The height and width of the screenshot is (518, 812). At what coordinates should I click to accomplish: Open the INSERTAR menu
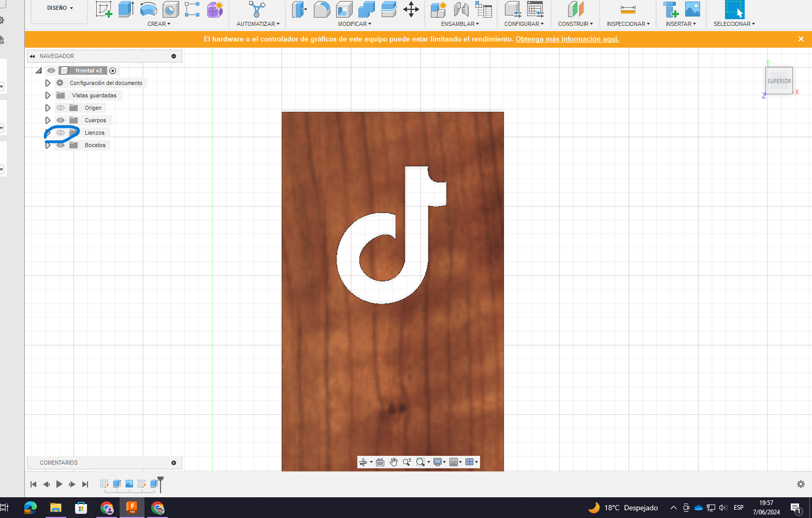pos(681,24)
